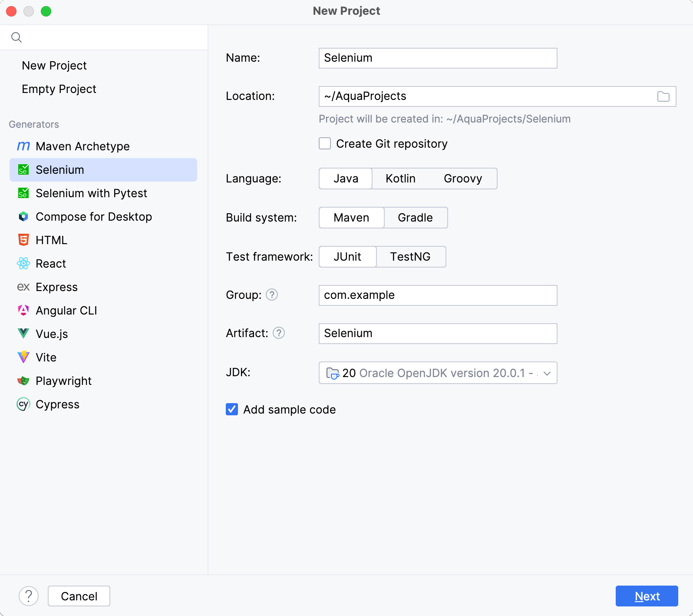
Task: Browse location using the folder icon
Action: click(x=663, y=96)
